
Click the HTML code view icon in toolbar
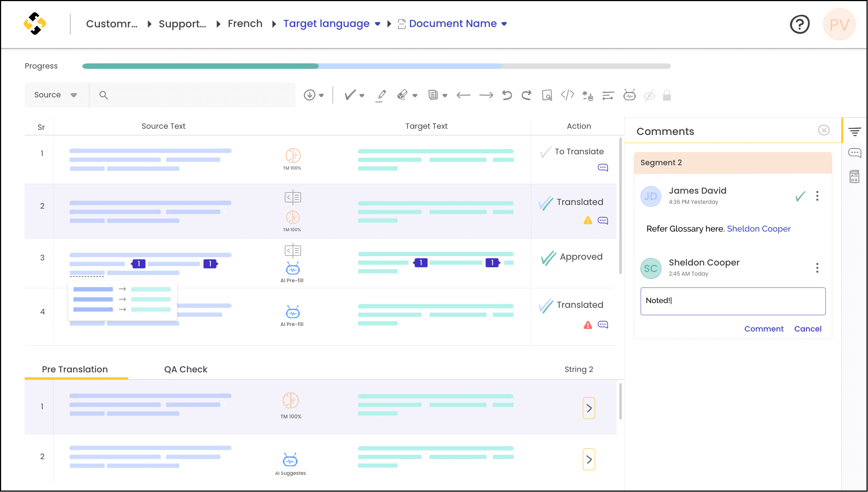click(567, 95)
